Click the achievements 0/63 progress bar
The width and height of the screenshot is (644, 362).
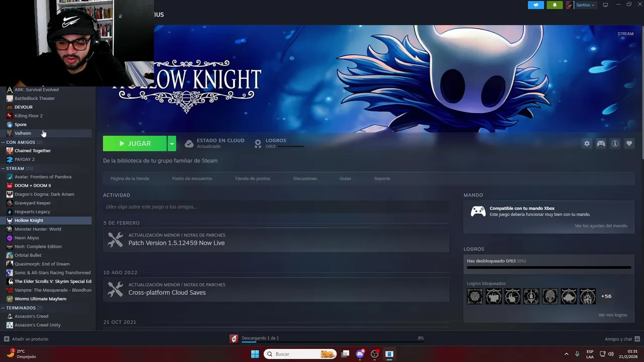click(x=549, y=267)
